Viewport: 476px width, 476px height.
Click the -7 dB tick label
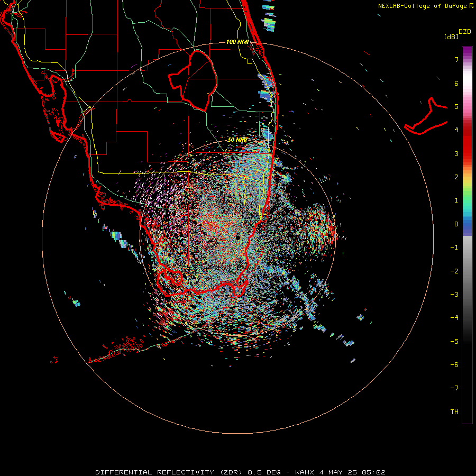coord(454,388)
